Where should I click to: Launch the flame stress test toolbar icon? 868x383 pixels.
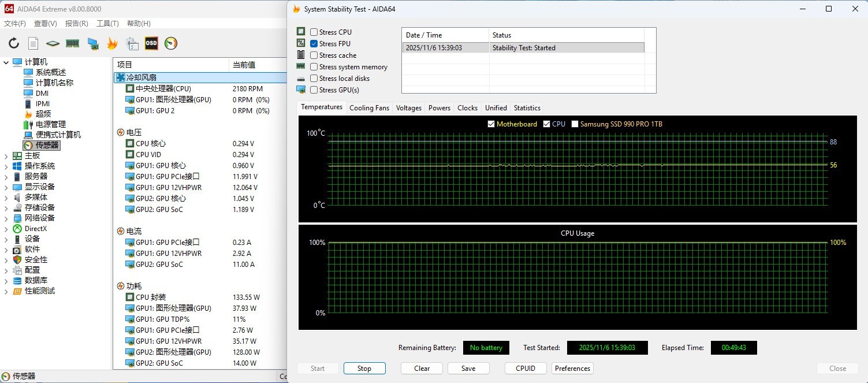point(111,43)
